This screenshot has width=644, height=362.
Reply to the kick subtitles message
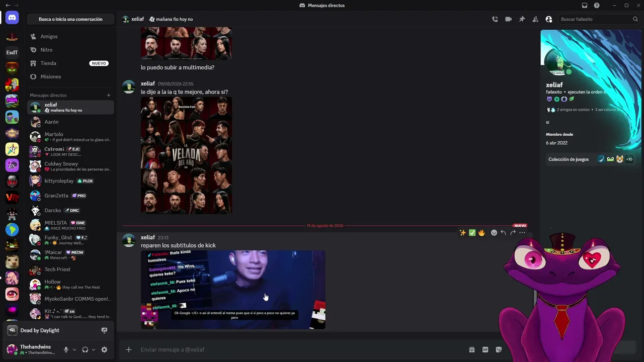coord(503,233)
